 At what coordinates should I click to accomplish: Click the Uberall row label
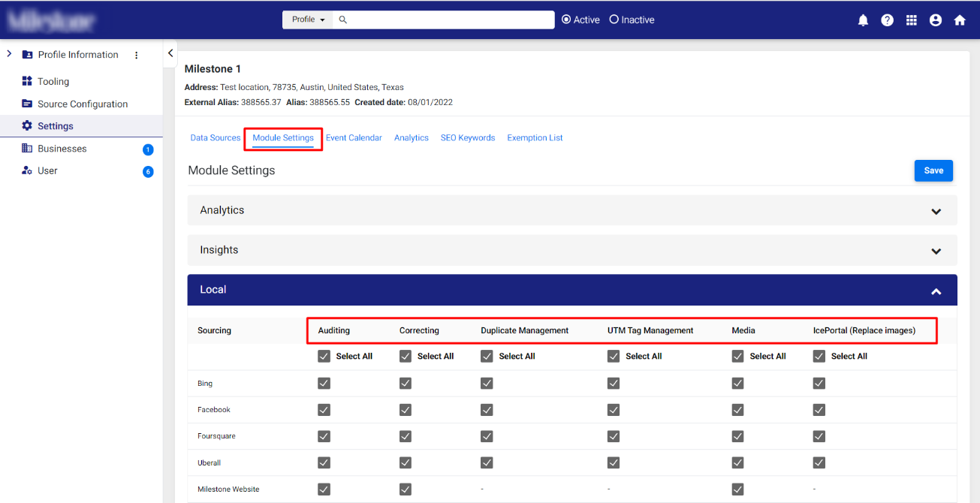point(210,462)
